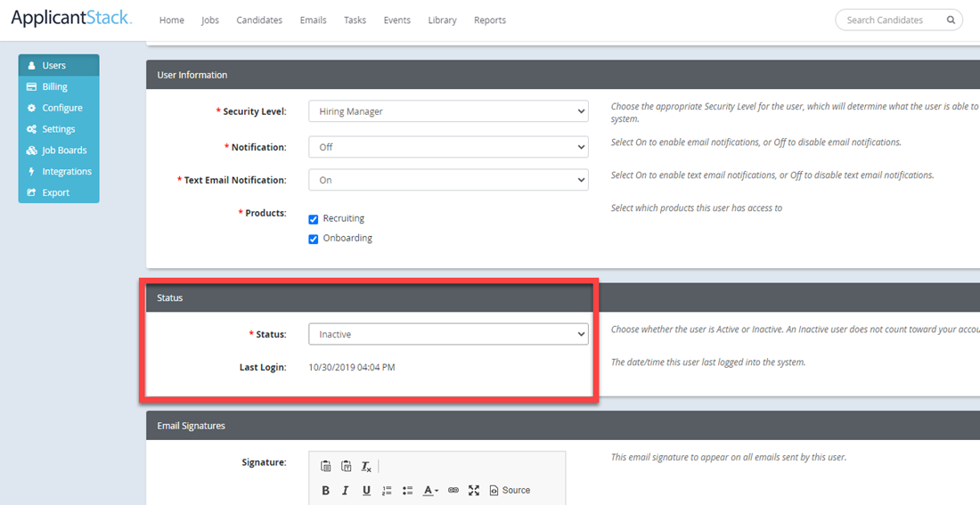Go to the Candidates menu
Viewport: 980px width, 505px height.
tap(259, 20)
